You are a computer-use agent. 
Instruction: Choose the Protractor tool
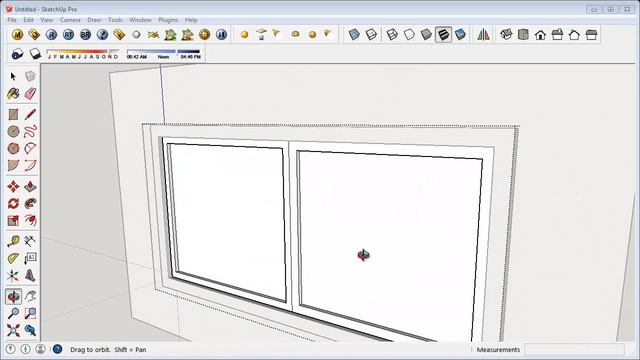coord(13,258)
